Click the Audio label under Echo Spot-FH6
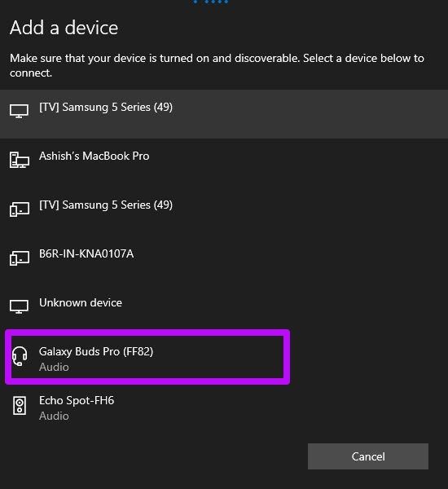The width and height of the screenshot is (448, 489). tap(54, 416)
